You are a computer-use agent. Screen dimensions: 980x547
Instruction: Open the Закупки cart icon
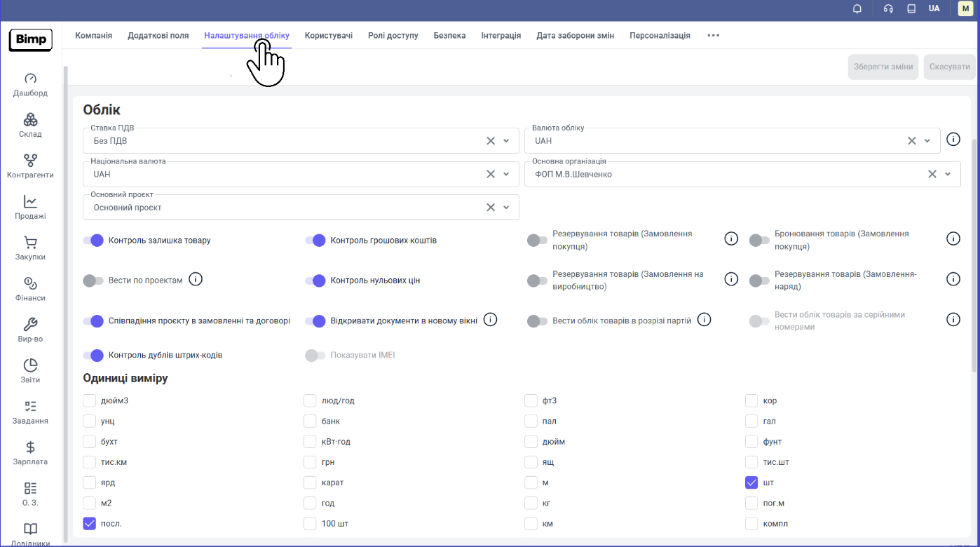pos(30,243)
